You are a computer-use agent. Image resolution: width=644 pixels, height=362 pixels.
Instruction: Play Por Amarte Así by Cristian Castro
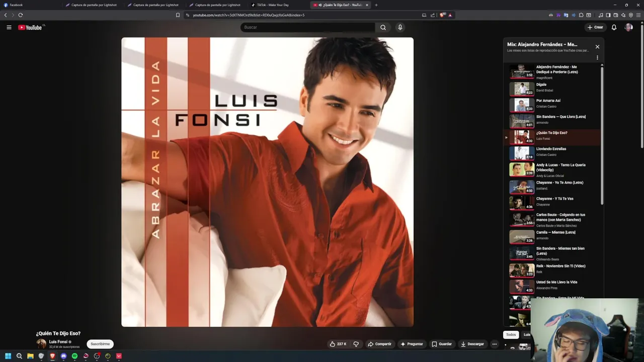(x=553, y=105)
